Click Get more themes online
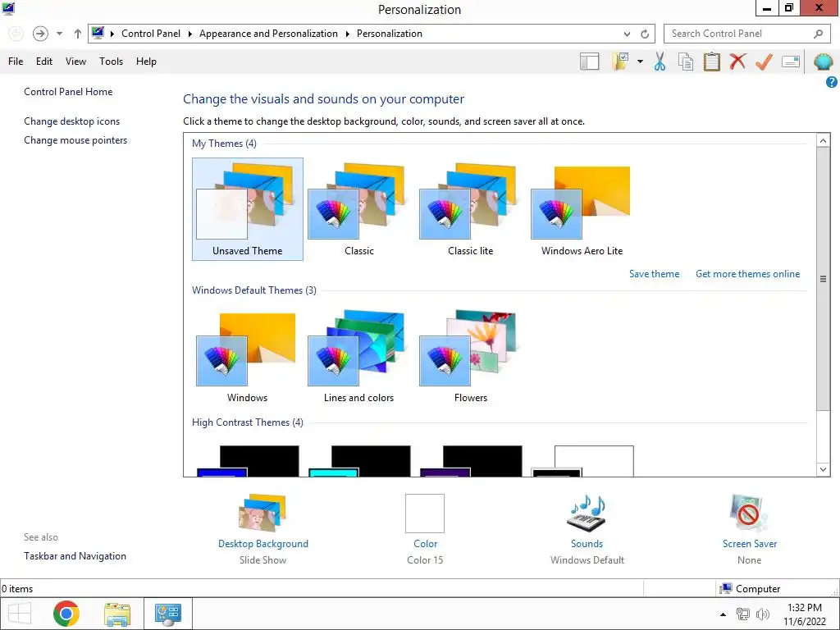Screen dimensions: 840x630 [748, 274]
